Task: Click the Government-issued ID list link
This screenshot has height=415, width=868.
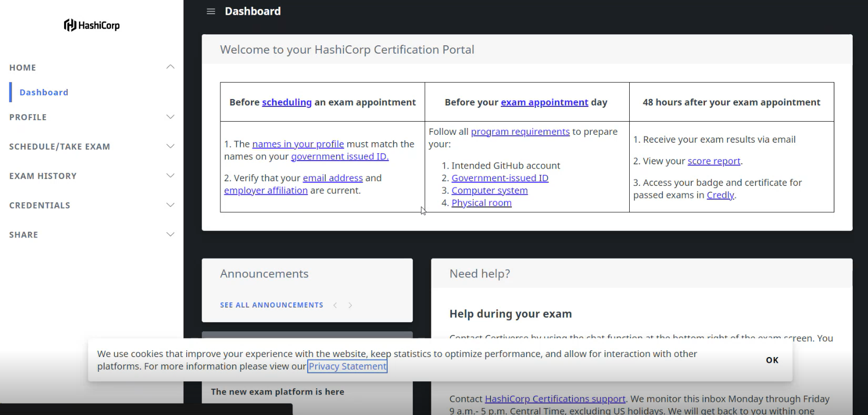Action: click(x=500, y=178)
